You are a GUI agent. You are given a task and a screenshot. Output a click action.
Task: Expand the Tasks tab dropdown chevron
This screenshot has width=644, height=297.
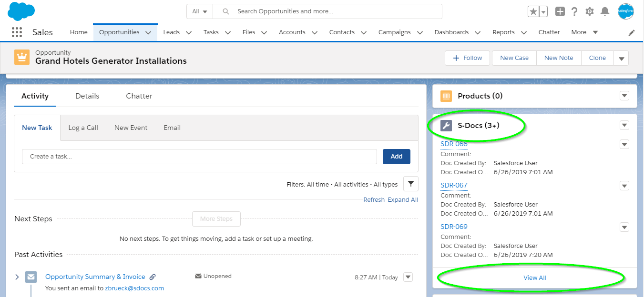point(228,33)
